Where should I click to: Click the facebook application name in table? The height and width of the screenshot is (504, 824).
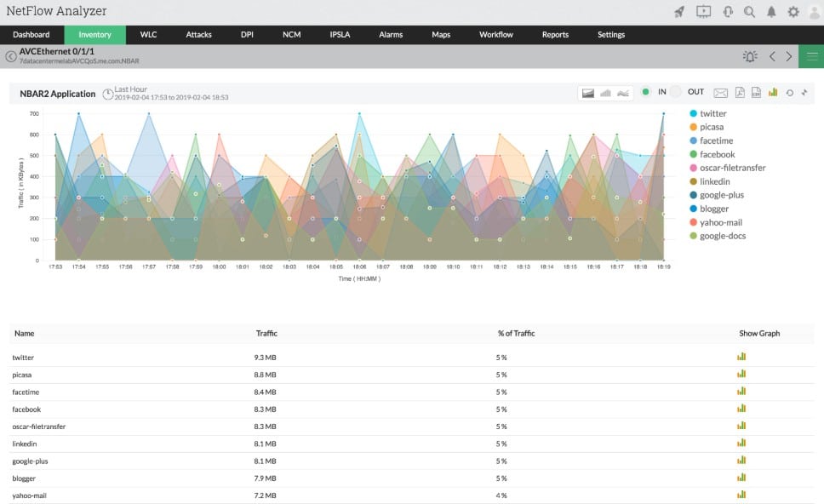[x=26, y=409]
